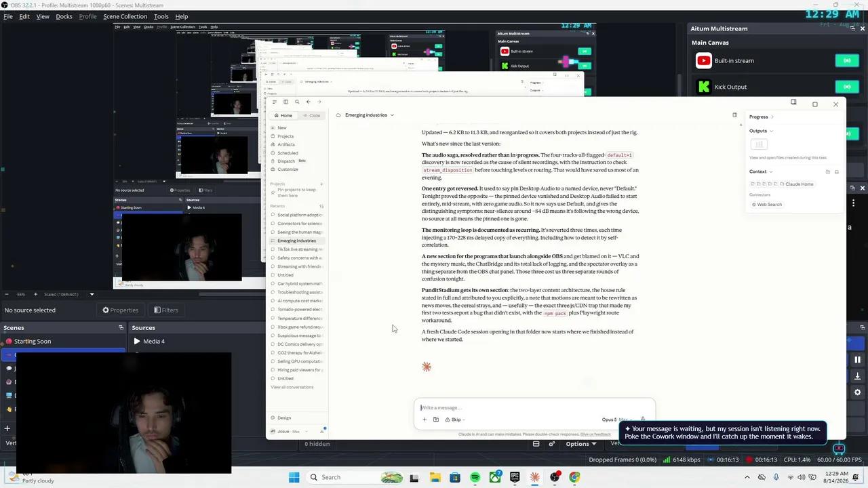Viewport: 868px width, 488px height.
Task: Click the Kick Output icon
Action: 703,87
